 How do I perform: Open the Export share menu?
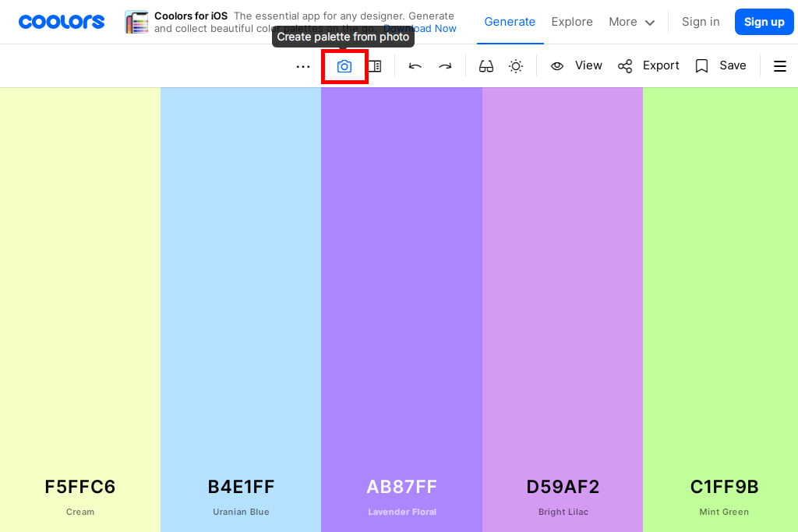pyautogui.click(x=648, y=66)
